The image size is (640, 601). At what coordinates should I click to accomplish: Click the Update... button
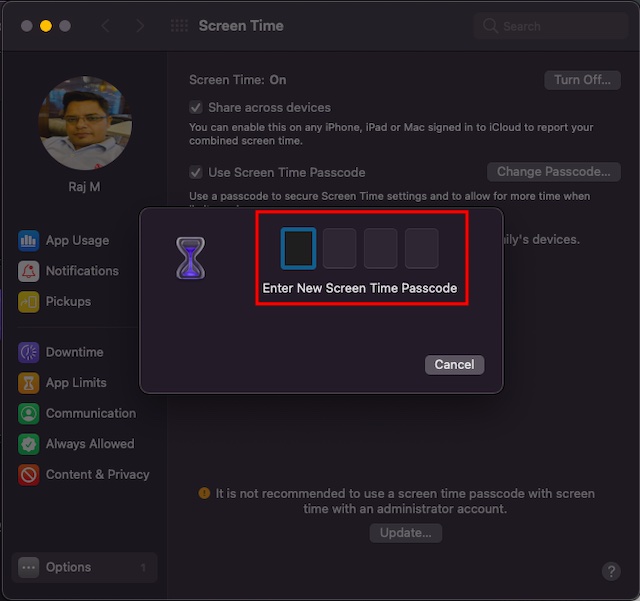click(x=406, y=533)
